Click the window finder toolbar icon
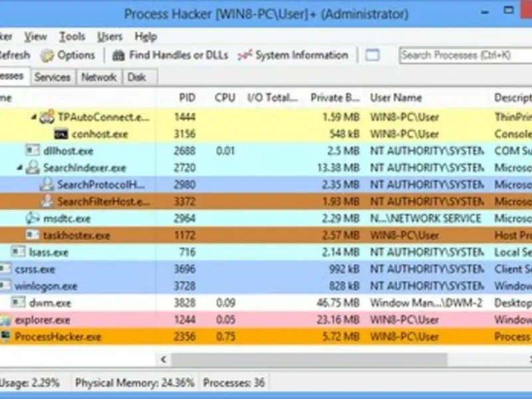The height and width of the screenshot is (399, 532). [372, 55]
